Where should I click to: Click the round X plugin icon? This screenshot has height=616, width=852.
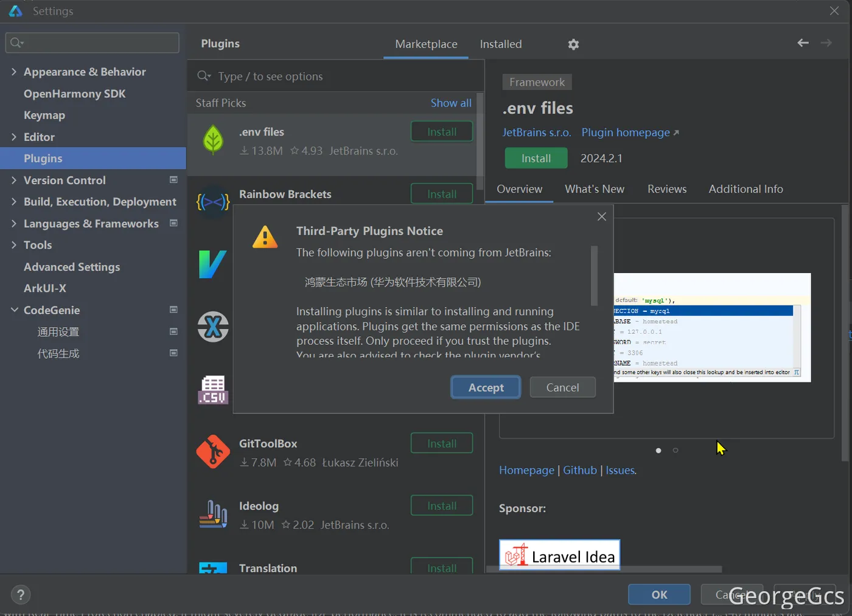[x=213, y=327]
